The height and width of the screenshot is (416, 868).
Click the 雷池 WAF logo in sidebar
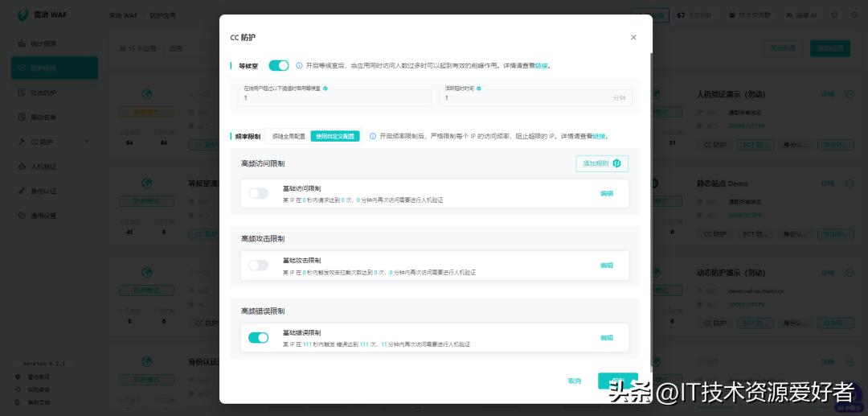[x=42, y=15]
